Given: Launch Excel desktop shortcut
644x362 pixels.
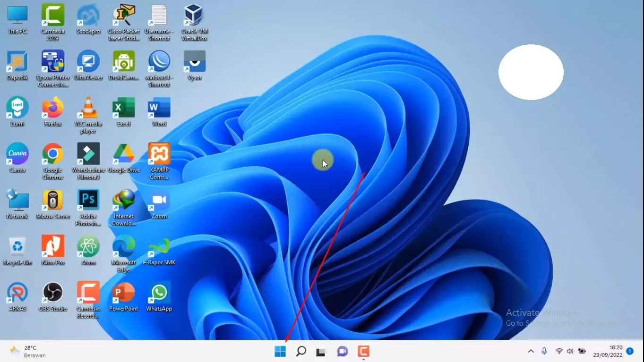Looking at the screenshot, I should (124, 112).
